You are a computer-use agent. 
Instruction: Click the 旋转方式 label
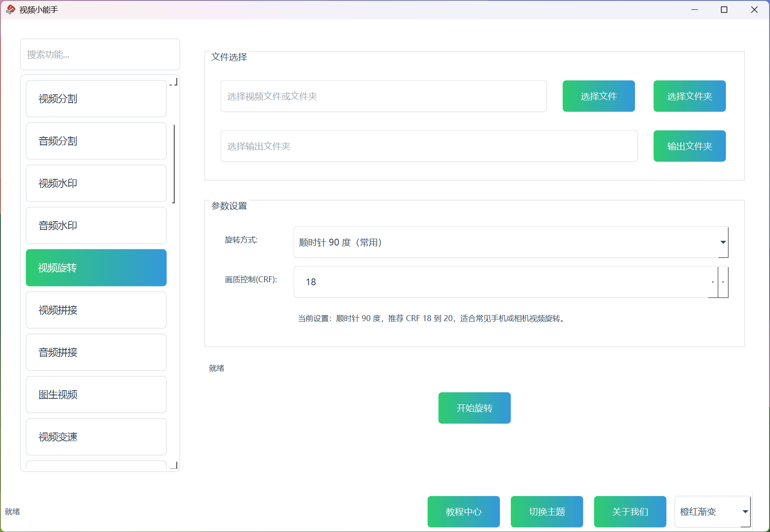241,240
